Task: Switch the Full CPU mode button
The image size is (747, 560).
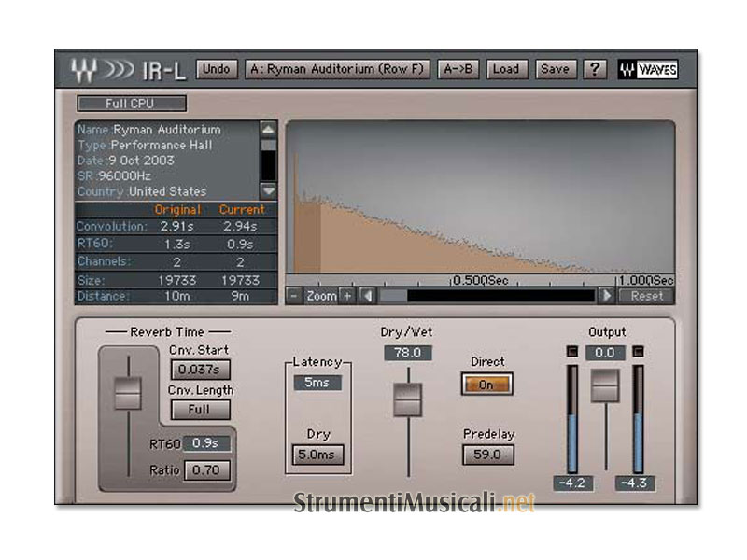Action: (132, 104)
